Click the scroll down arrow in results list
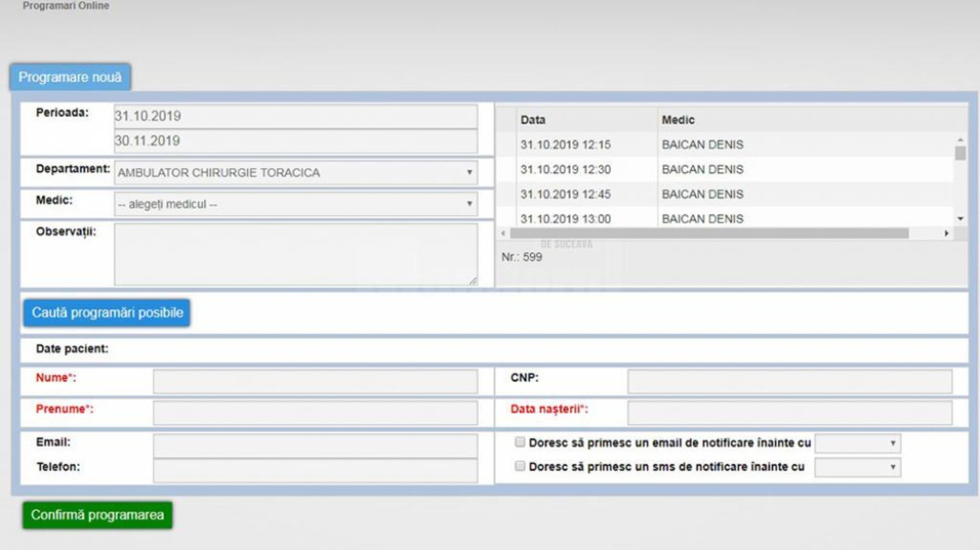 coord(960,219)
